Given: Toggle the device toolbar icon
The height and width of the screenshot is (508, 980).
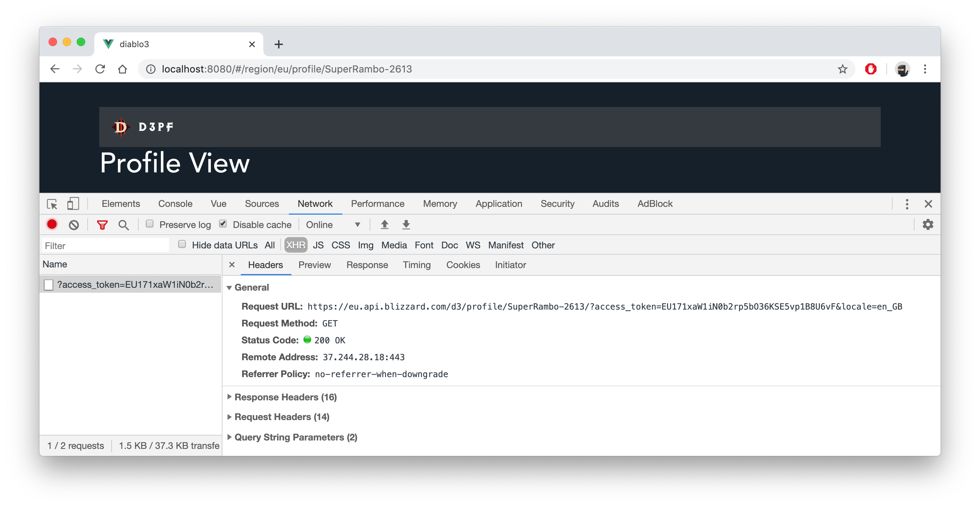Looking at the screenshot, I should click(x=73, y=204).
